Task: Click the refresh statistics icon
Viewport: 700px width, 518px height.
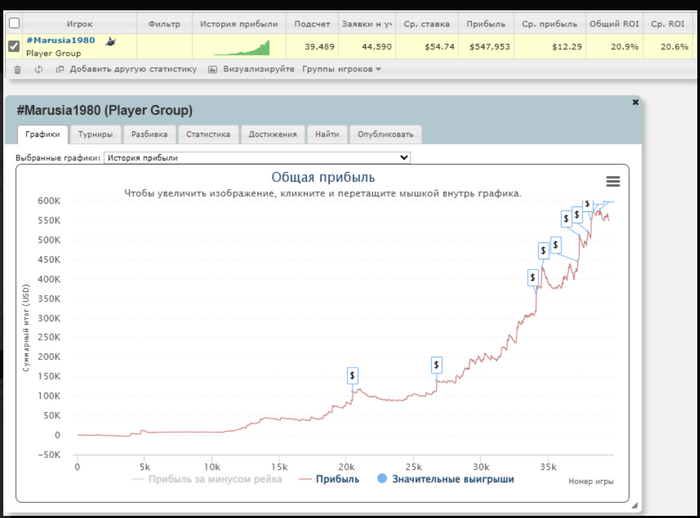Action: pyautogui.click(x=39, y=70)
